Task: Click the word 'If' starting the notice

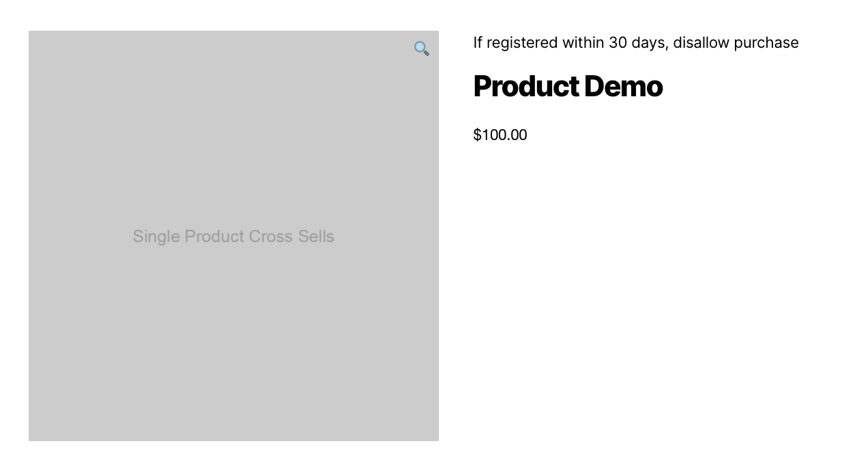Action: pyautogui.click(x=478, y=42)
